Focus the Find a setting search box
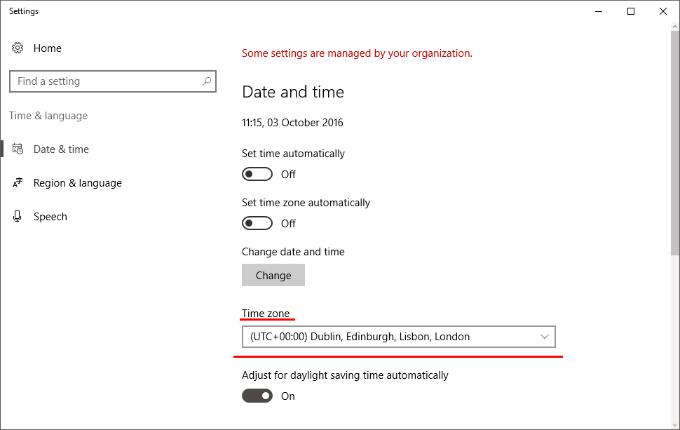The width and height of the screenshot is (680, 430). pos(105,81)
